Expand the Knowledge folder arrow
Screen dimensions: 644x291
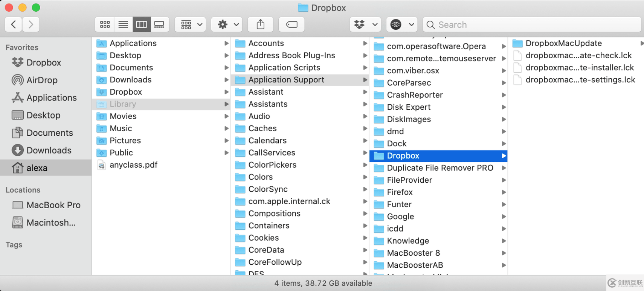(504, 241)
